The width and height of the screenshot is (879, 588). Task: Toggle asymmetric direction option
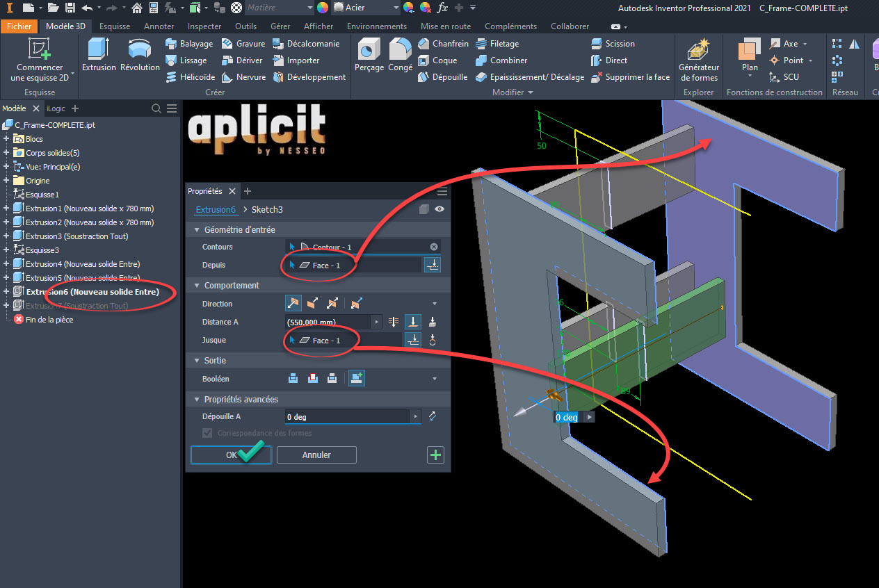pyautogui.click(x=357, y=303)
